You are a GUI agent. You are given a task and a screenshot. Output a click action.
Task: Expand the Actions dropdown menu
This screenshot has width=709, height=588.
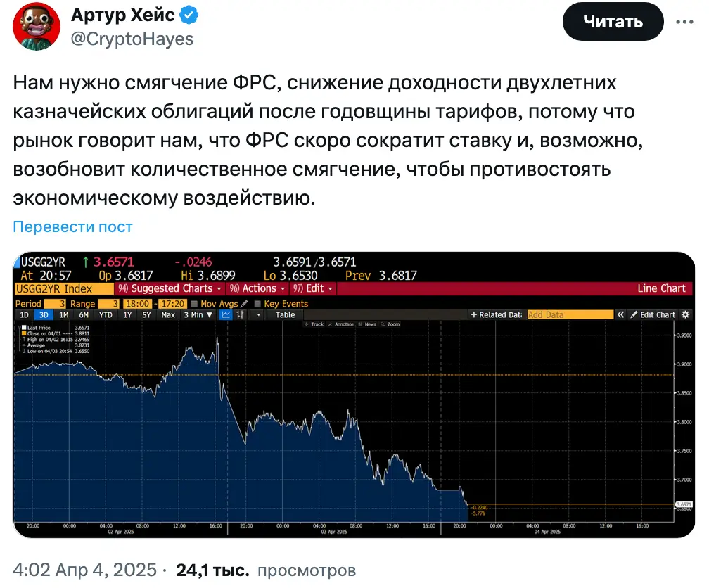tap(258, 288)
